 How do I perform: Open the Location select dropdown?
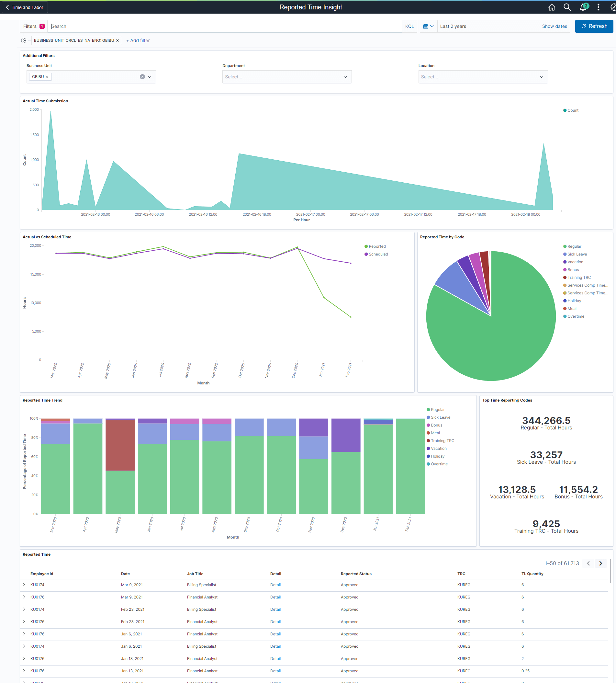(x=482, y=76)
